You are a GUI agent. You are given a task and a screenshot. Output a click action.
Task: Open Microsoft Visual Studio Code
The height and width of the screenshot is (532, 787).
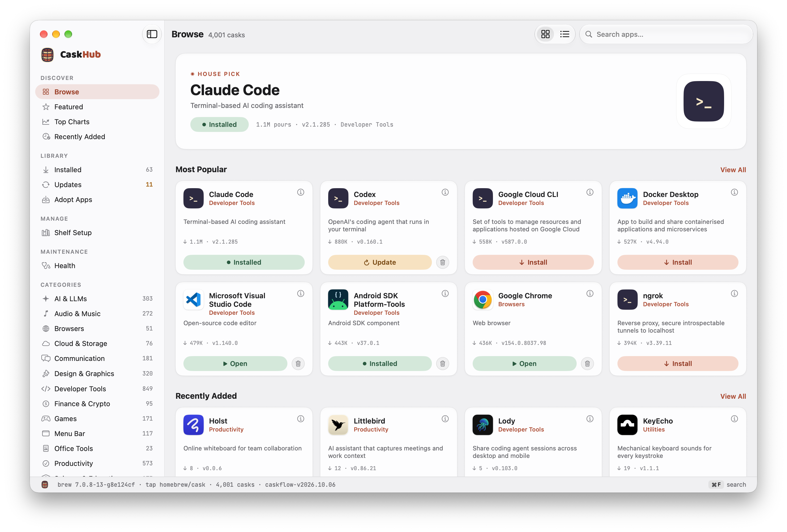(235, 364)
